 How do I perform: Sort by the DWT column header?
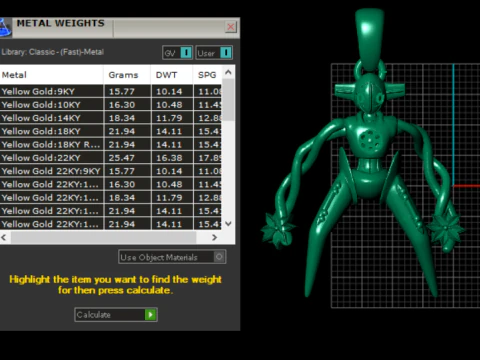172,75
